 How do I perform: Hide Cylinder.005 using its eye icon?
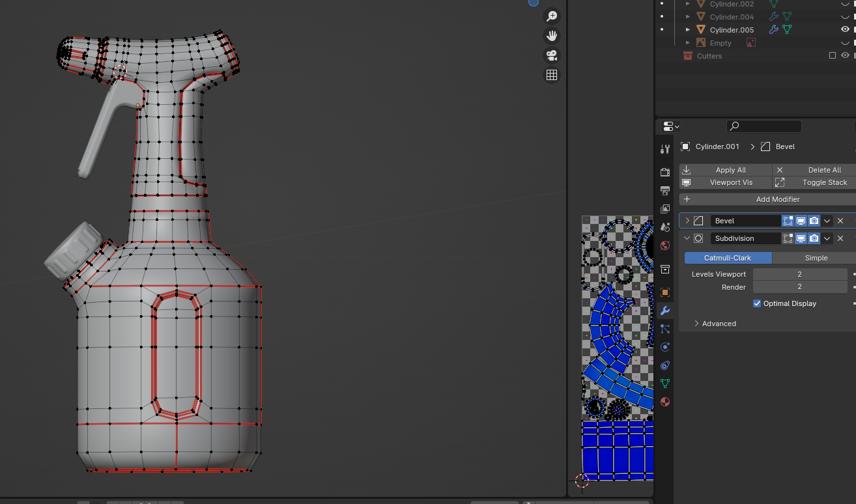click(845, 29)
